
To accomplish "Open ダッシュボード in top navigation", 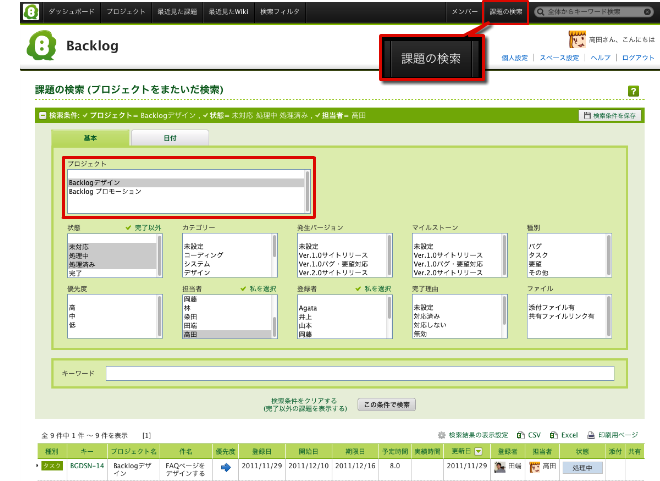I will tap(72, 12).
